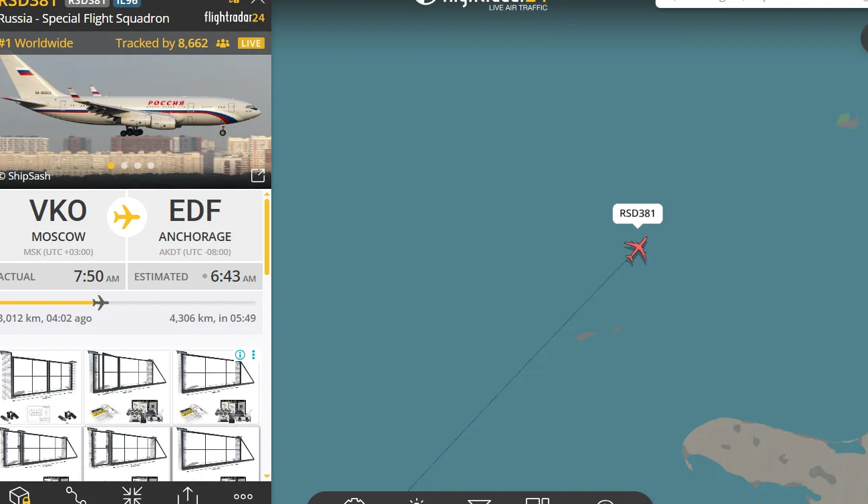This screenshot has width=868, height=504.
Task: Click the panel scroll down arrow
Action: pyautogui.click(x=267, y=476)
